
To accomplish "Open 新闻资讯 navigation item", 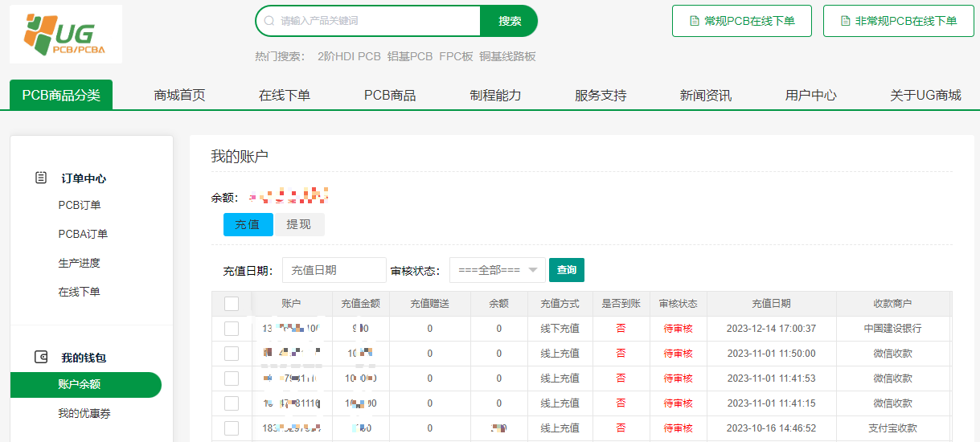I will 706,95.
